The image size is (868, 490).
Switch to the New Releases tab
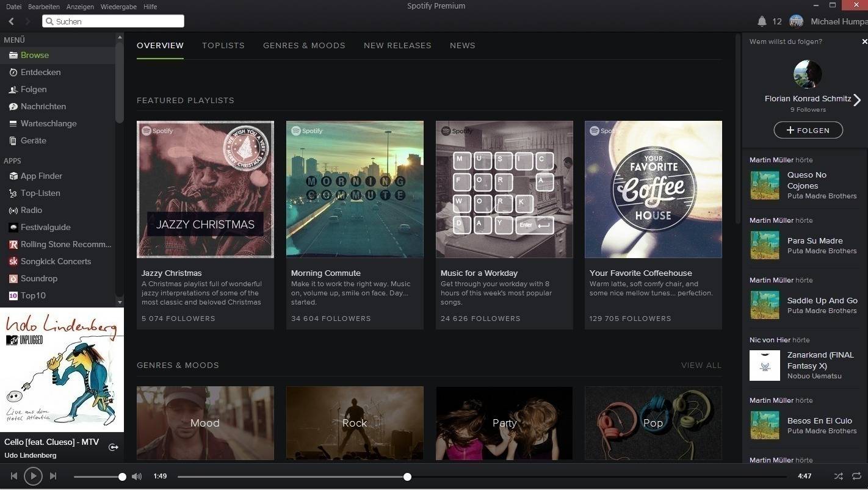tap(397, 46)
